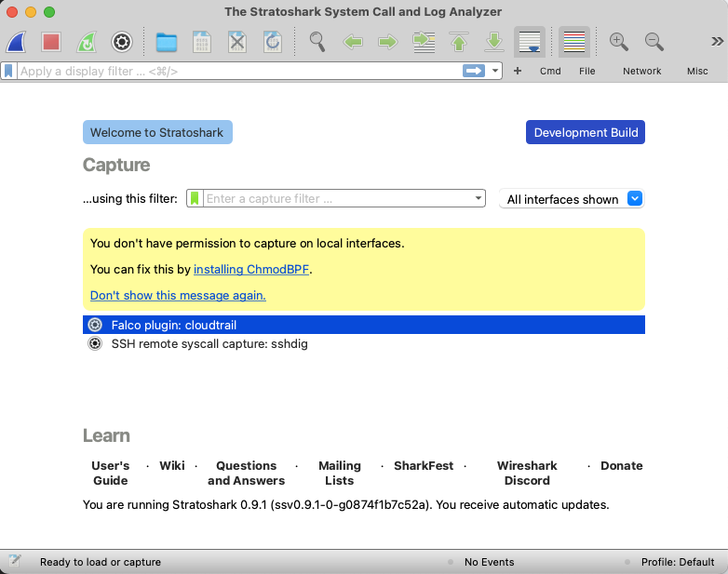Open Questions and Answers link
This screenshot has height=574, width=728.
coord(246,473)
